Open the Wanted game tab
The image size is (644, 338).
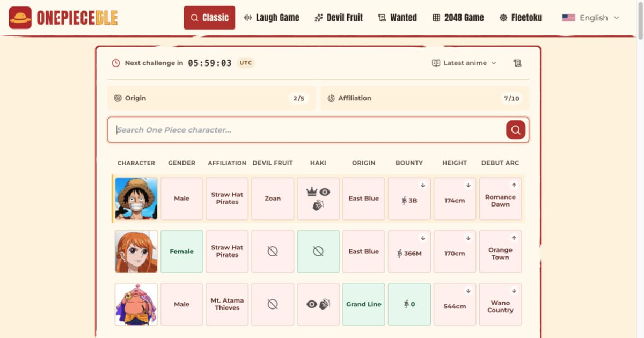[398, 18]
